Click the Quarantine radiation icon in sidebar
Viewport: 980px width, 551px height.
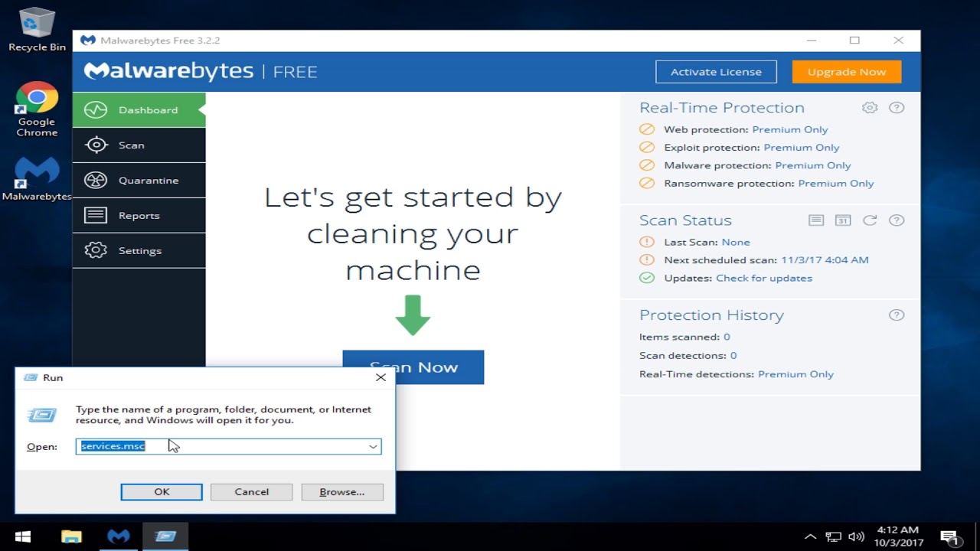pos(96,181)
